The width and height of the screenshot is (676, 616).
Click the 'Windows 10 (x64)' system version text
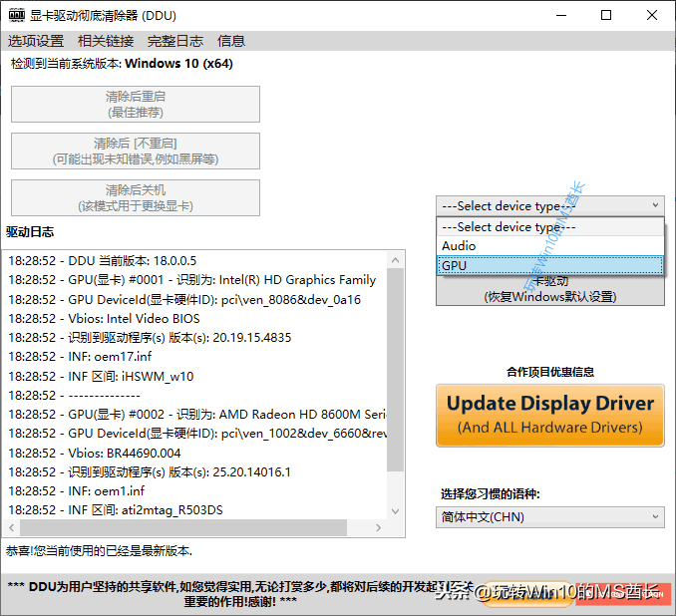178,64
